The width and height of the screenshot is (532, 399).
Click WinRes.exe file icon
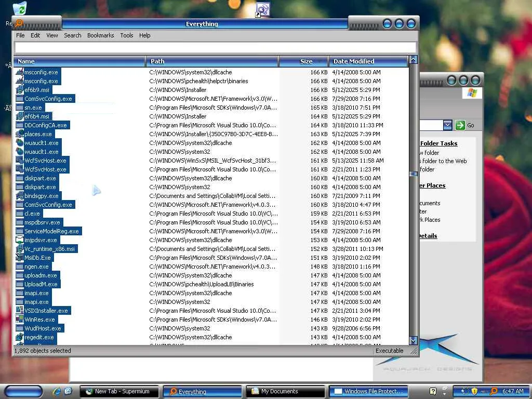[19, 320]
